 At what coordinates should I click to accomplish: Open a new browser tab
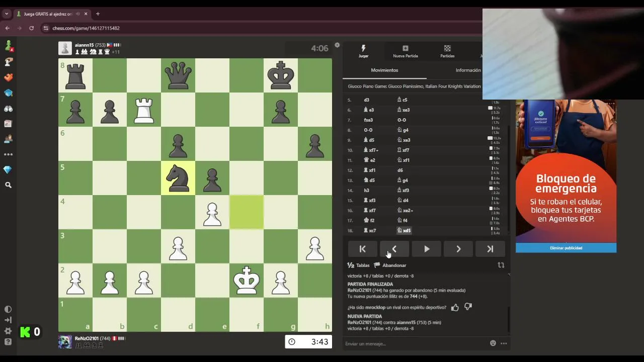pos(98,14)
